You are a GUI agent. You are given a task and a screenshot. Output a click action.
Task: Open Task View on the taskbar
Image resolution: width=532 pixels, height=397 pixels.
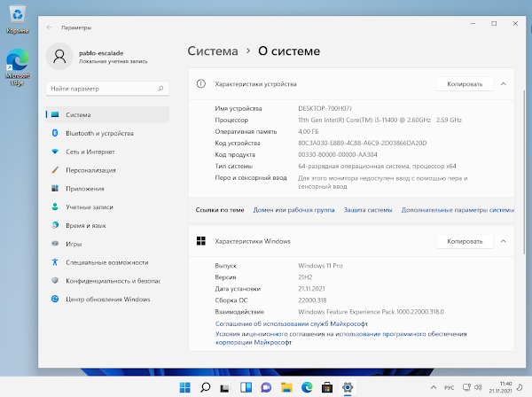[225, 387]
